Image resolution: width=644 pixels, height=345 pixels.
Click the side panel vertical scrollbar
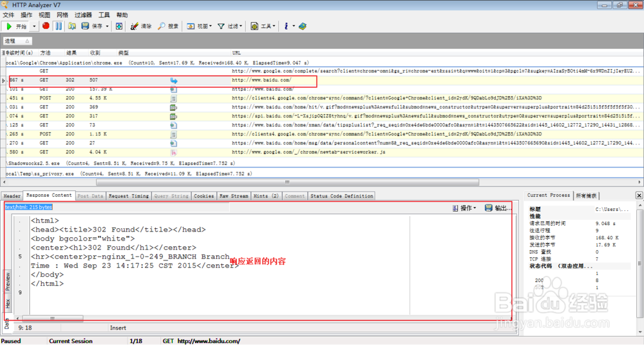[639, 263]
